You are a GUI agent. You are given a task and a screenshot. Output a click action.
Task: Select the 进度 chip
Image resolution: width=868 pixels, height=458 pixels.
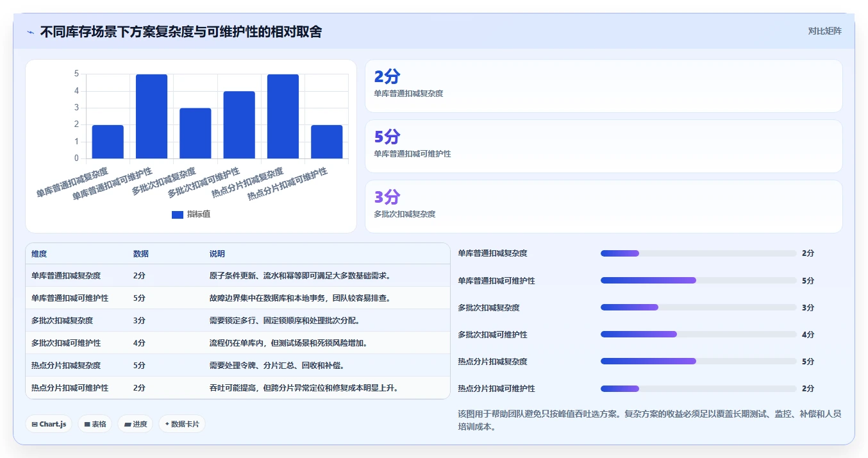click(135, 424)
